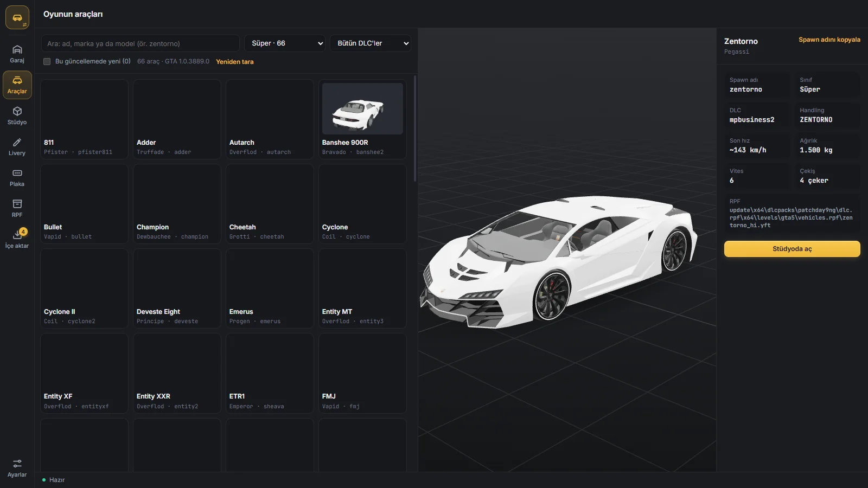
Task: Select the Banshee 900R thumbnail card
Action: pos(362,119)
